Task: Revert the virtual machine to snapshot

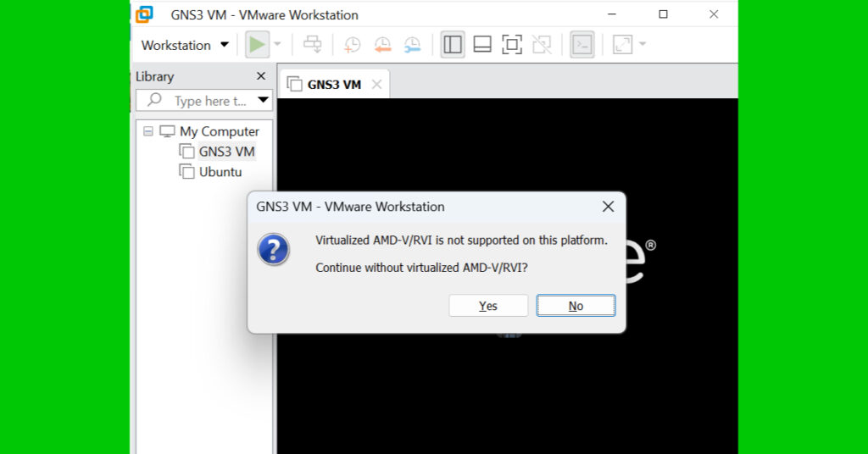Action: pyautogui.click(x=382, y=45)
